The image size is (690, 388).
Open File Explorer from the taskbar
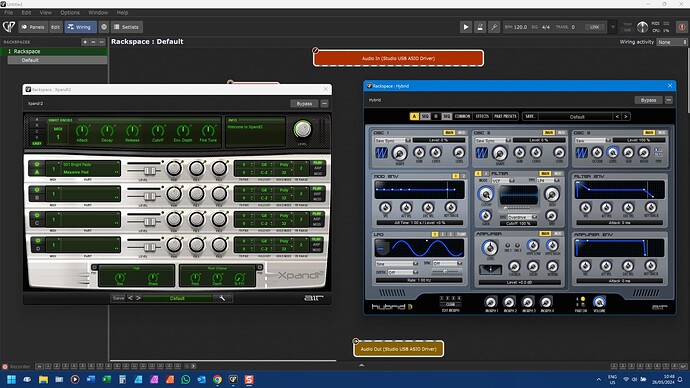(43, 379)
